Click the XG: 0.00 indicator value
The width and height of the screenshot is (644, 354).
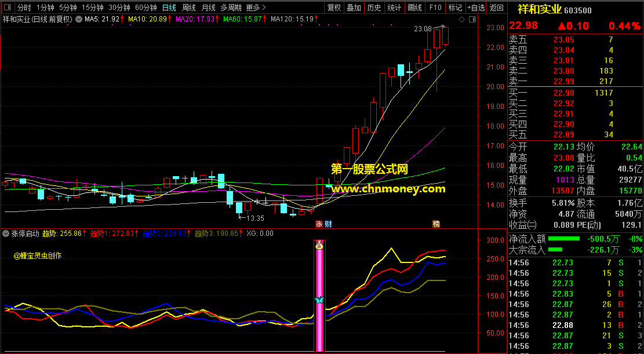(260, 233)
